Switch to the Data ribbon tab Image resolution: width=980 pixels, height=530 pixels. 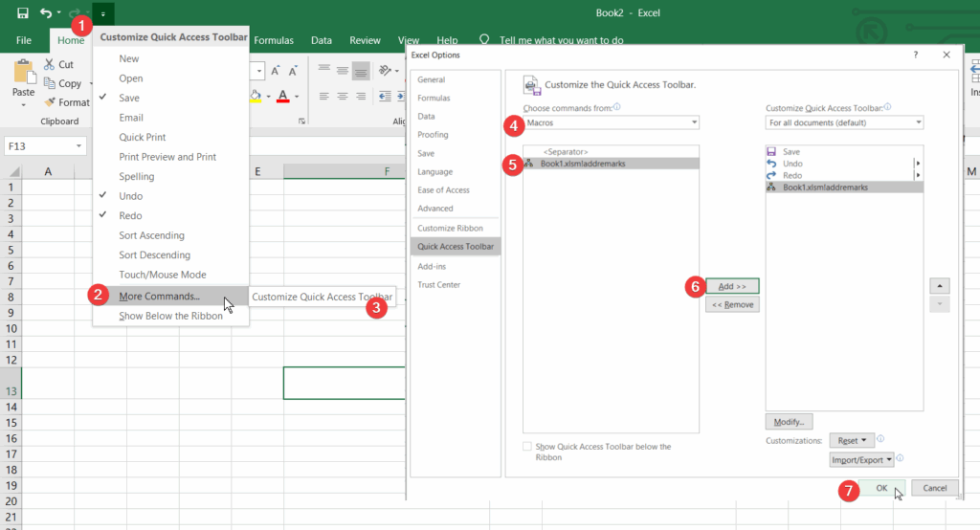(322, 40)
